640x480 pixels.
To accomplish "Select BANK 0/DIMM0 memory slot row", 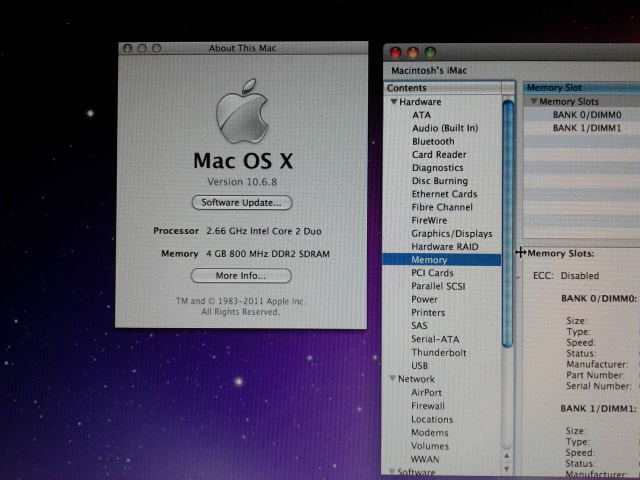I will [587, 115].
